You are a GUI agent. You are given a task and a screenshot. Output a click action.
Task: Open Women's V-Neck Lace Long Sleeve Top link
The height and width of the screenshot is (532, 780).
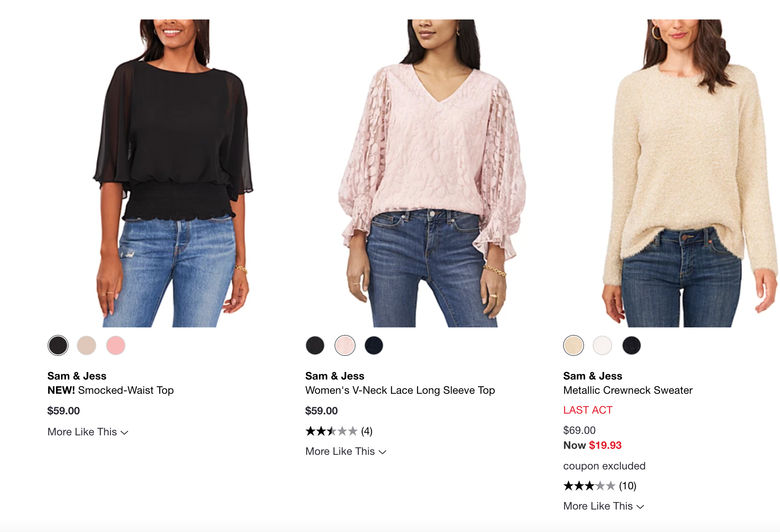pos(400,390)
